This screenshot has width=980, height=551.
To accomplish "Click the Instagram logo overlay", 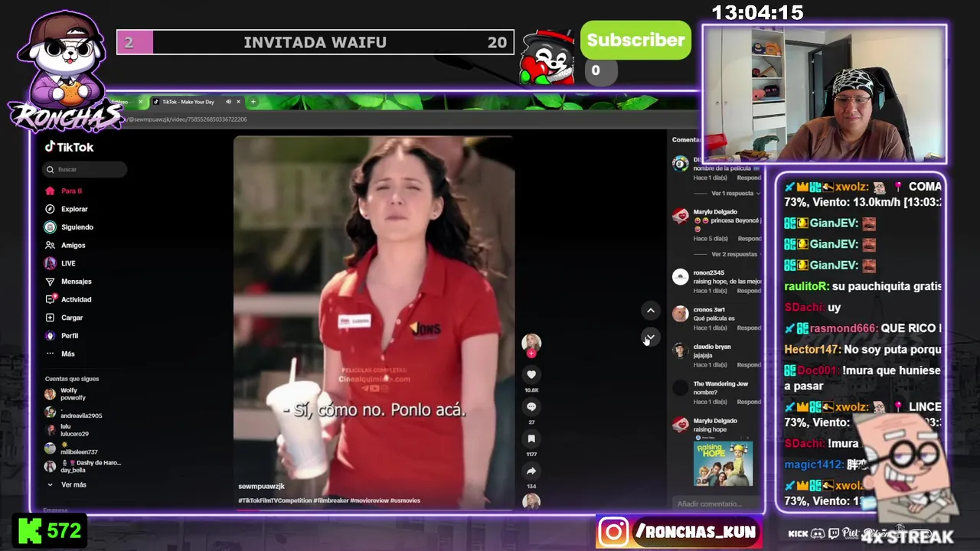I will (x=612, y=532).
